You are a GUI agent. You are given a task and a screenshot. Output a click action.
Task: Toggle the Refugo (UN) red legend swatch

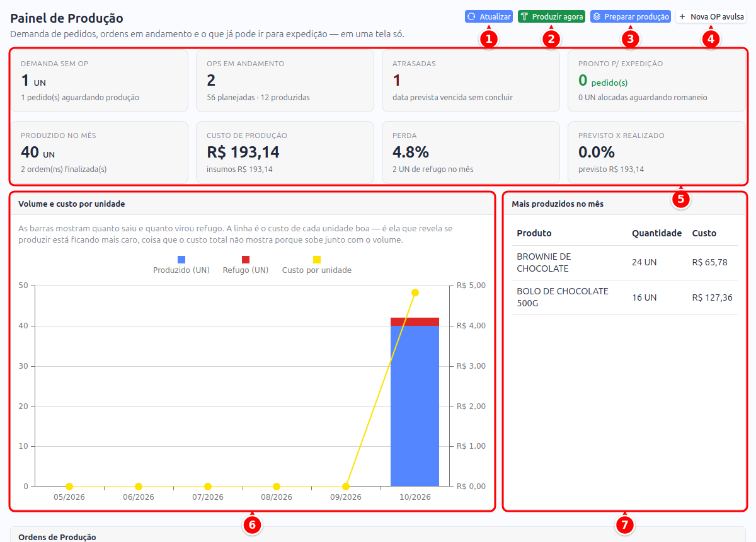tap(246, 260)
